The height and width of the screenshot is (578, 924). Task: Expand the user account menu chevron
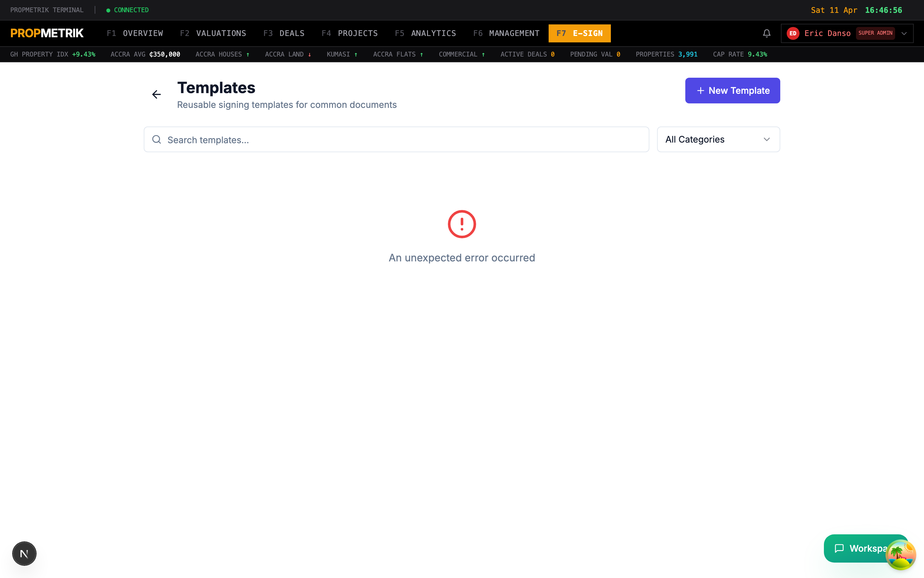click(x=904, y=33)
